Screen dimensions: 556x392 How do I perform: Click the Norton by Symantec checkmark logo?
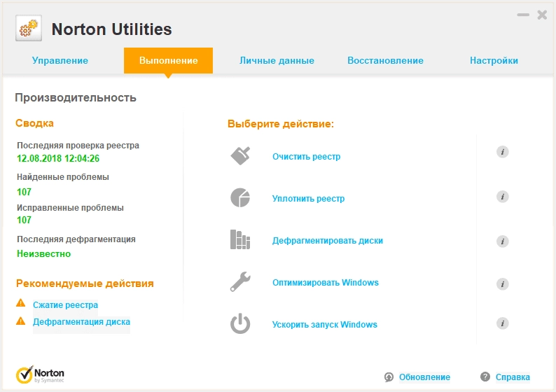(x=40, y=375)
